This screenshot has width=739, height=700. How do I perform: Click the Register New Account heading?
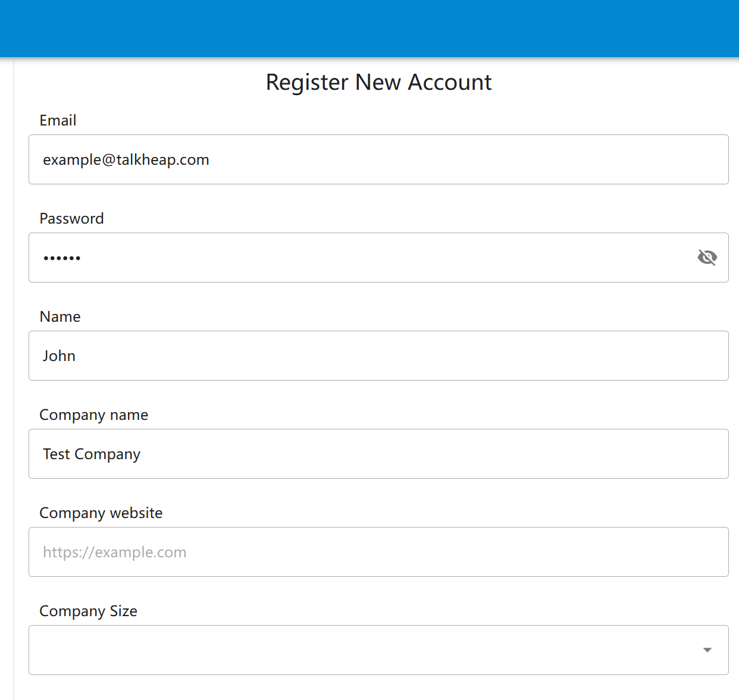click(x=378, y=82)
